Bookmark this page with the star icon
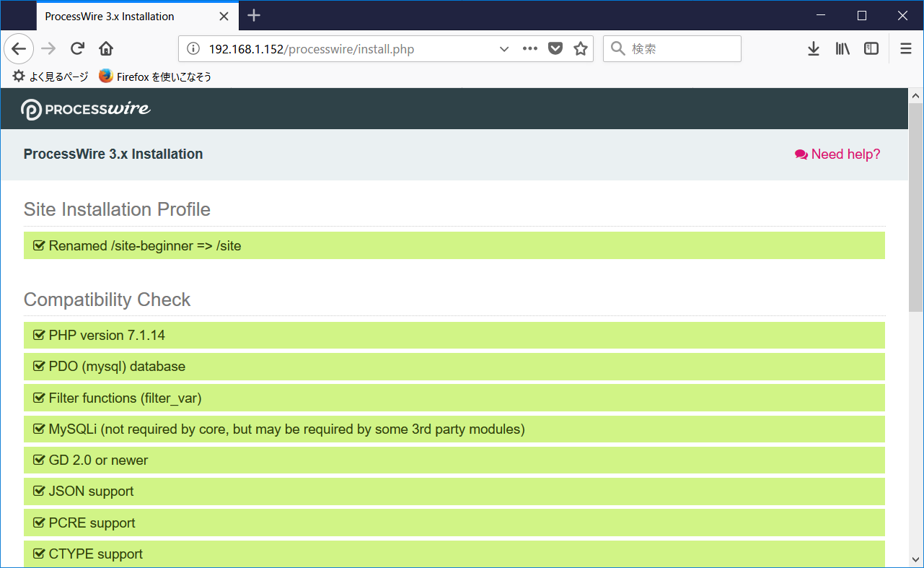 (x=580, y=48)
